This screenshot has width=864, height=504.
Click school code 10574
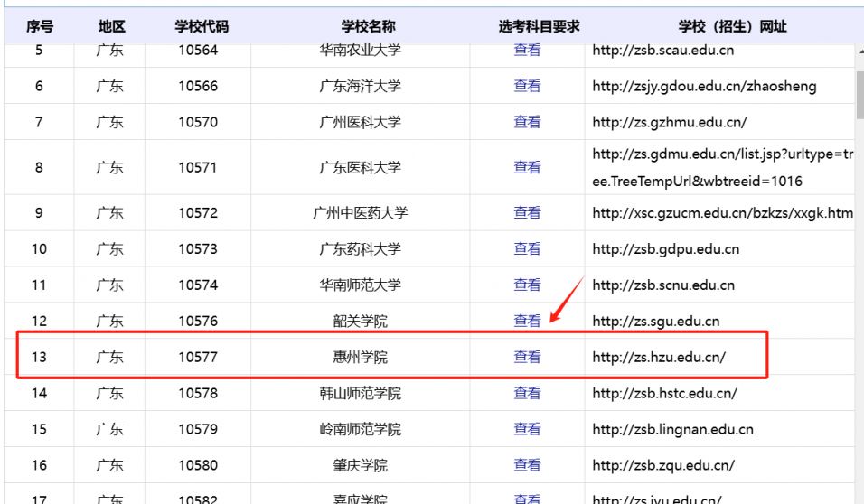click(x=198, y=285)
